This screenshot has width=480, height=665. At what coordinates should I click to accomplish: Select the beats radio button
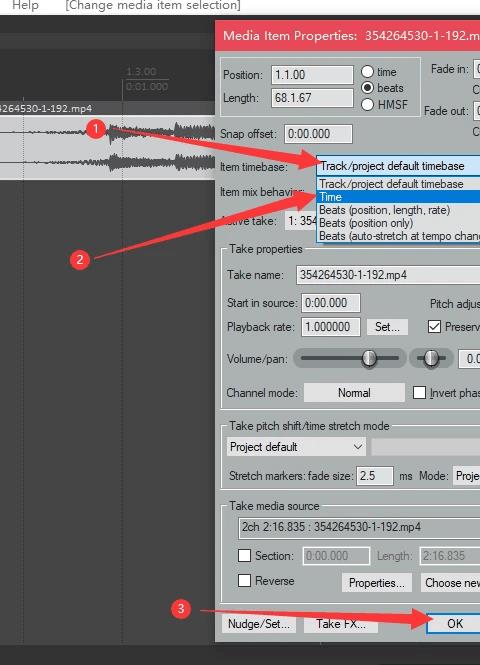367,88
